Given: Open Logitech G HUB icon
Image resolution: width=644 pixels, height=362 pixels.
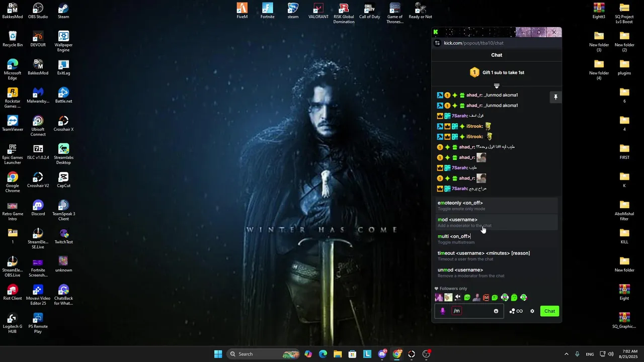Looking at the screenshot, I should pyautogui.click(x=13, y=323).
